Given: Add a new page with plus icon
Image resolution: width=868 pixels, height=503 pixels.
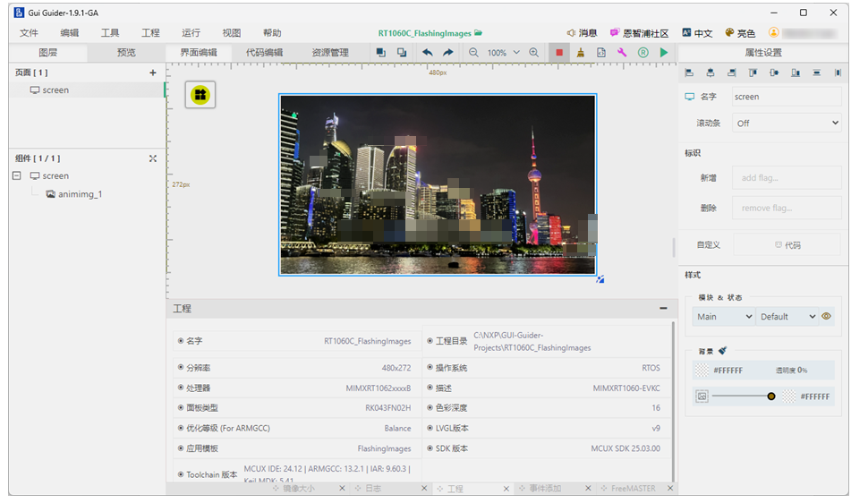Looking at the screenshot, I should (153, 72).
